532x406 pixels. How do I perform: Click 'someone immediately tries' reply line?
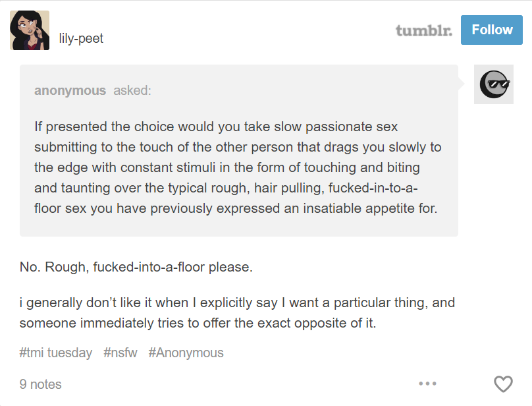198,323
